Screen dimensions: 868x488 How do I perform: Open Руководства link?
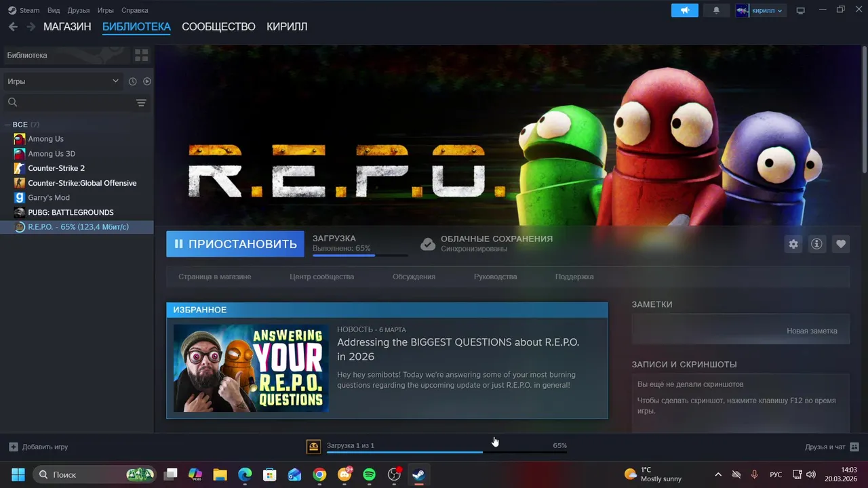coord(495,277)
